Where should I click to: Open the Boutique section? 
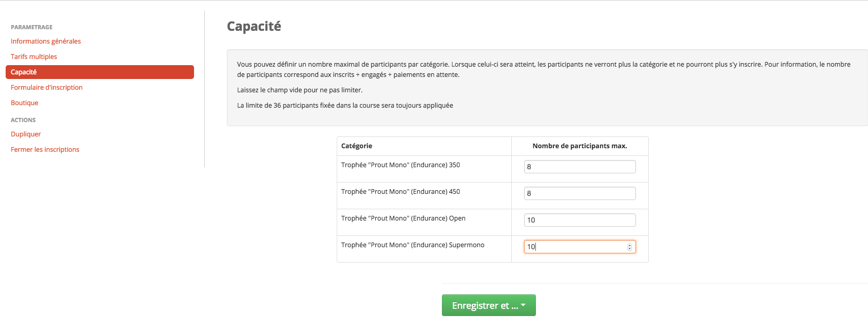click(x=25, y=103)
